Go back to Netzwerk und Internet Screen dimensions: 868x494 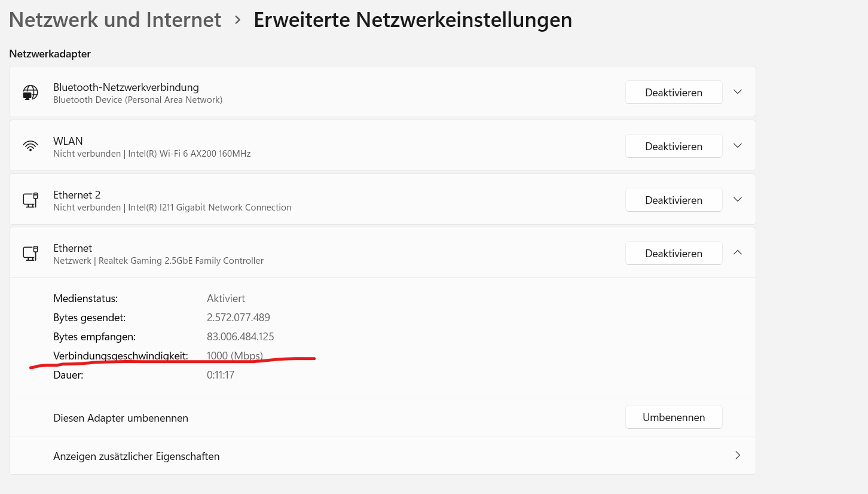tap(115, 20)
